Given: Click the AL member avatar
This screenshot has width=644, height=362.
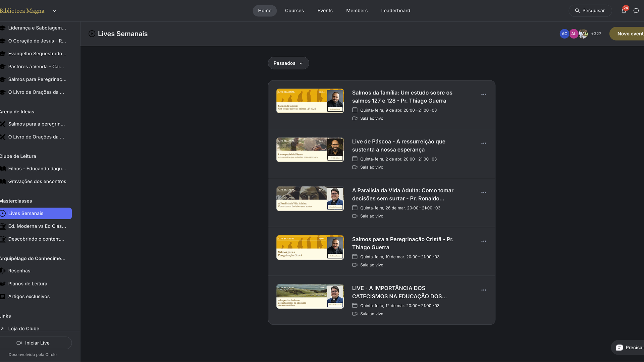Looking at the screenshot, I should (574, 34).
